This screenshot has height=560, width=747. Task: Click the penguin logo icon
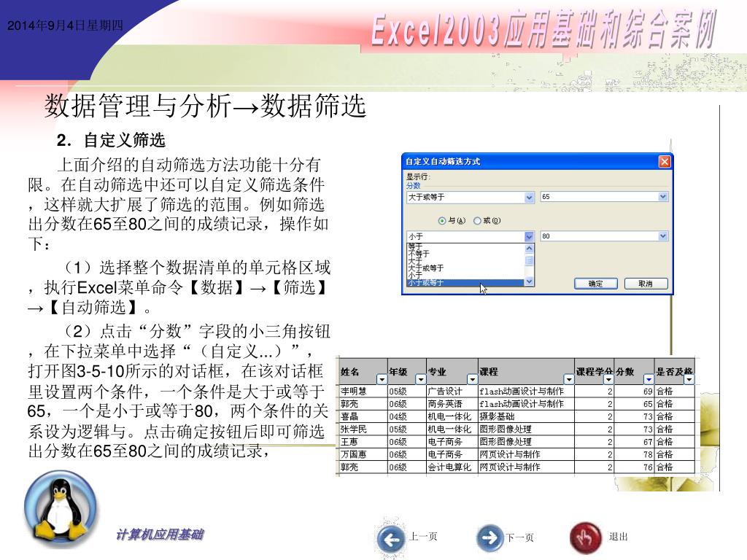point(61,507)
